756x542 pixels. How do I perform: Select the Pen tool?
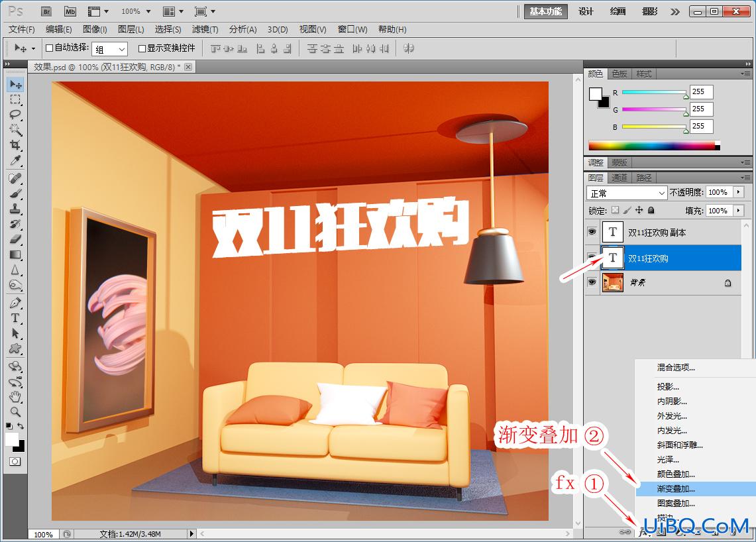tap(15, 303)
